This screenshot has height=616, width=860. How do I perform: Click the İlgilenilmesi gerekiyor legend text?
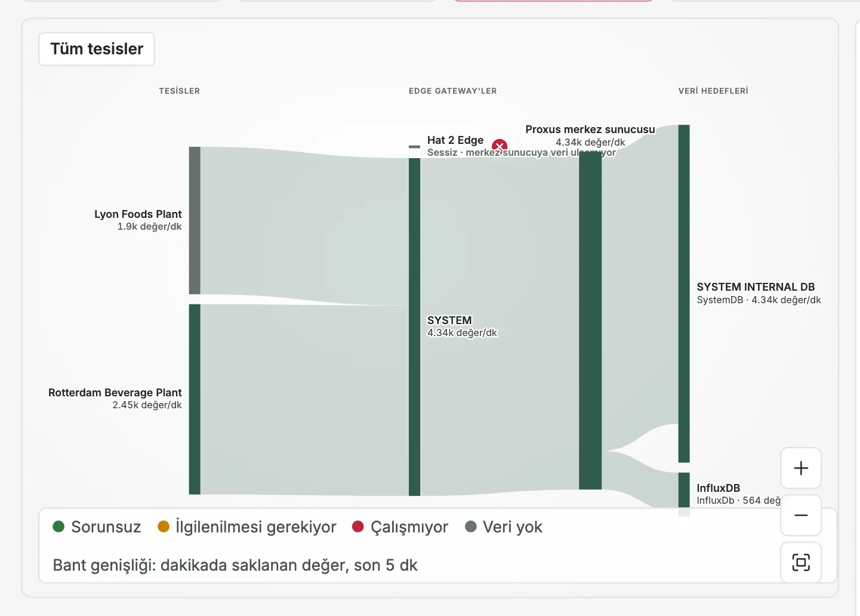point(256,527)
